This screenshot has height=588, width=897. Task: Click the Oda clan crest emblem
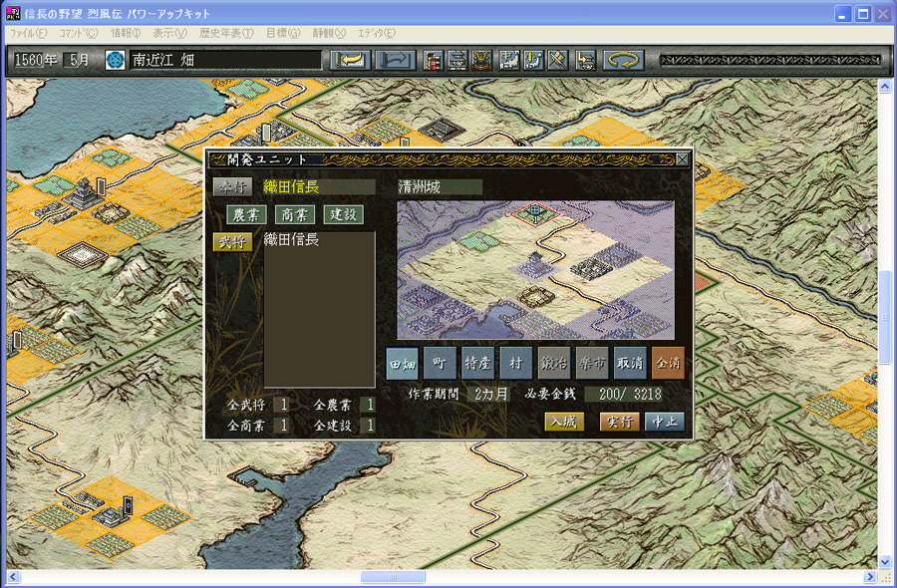coord(116,60)
